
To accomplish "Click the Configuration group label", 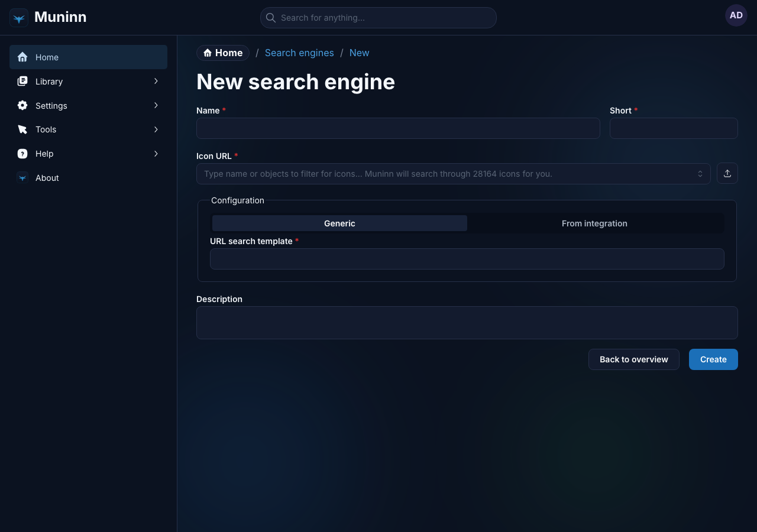I will coord(238,200).
